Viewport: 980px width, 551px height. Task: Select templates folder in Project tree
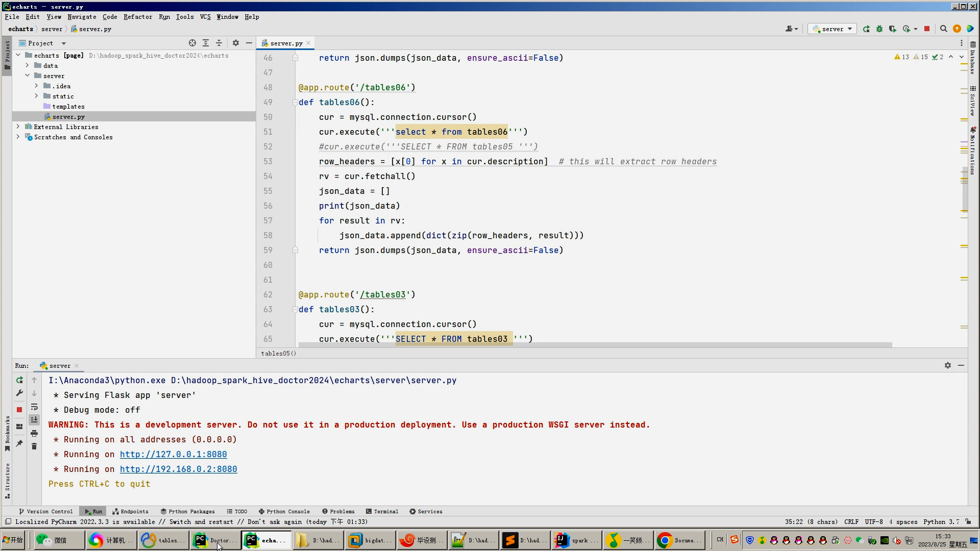coord(68,106)
